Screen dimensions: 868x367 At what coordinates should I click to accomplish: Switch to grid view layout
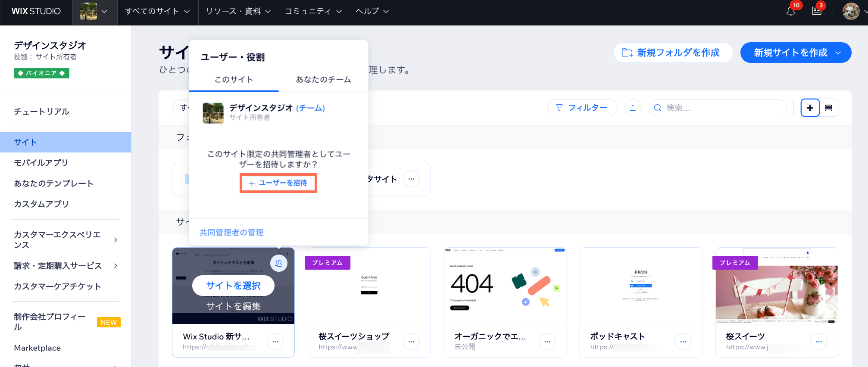810,108
